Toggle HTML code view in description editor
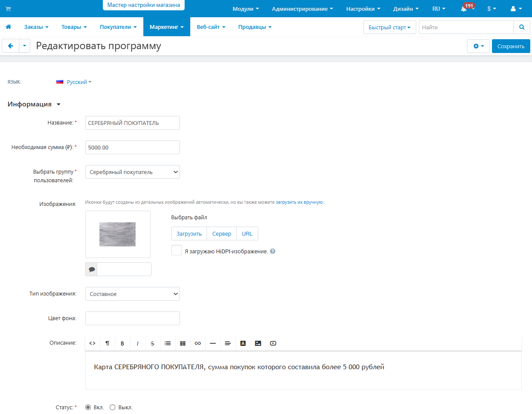This screenshot has height=414, width=532. pos(93,343)
